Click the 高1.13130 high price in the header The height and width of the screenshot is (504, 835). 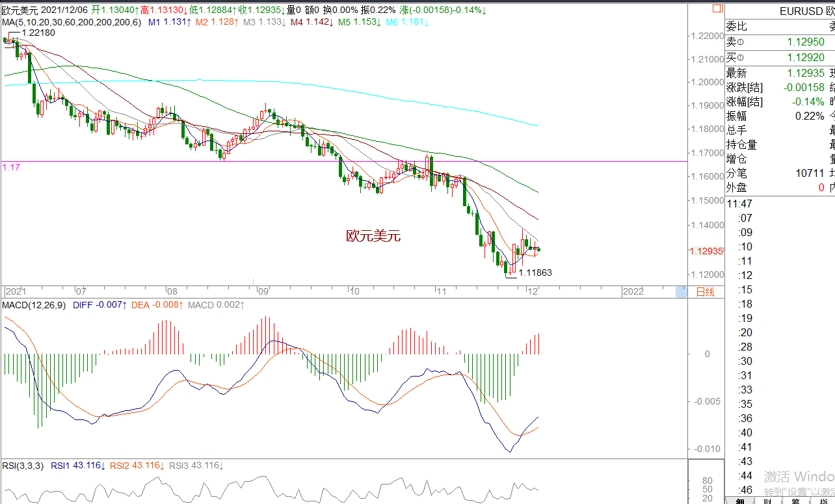164,10
